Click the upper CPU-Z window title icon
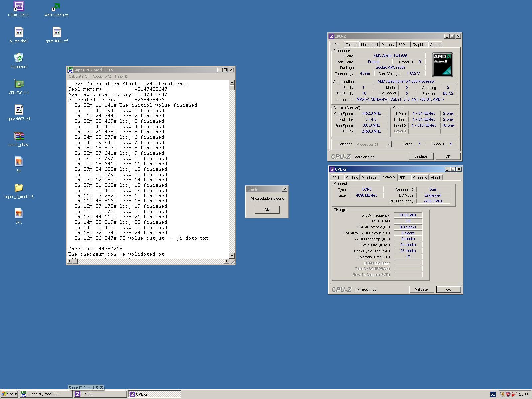 [x=331, y=36]
